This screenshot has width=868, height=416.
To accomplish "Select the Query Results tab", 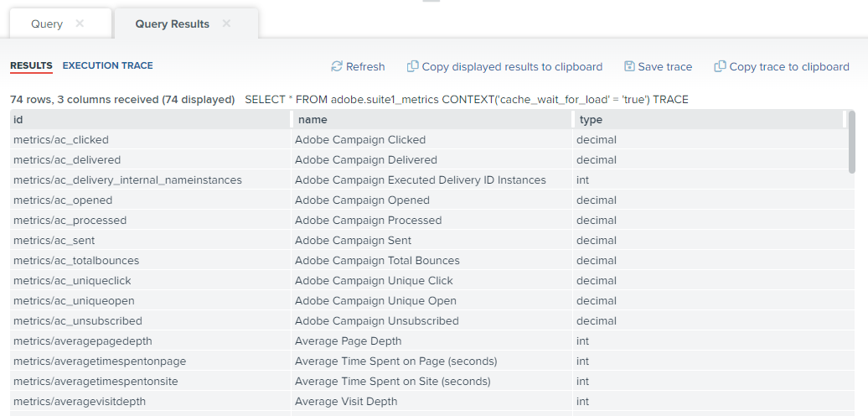I will (172, 23).
